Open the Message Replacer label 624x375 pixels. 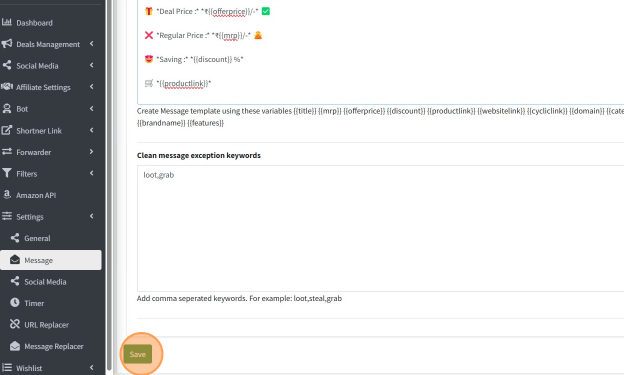click(54, 346)
